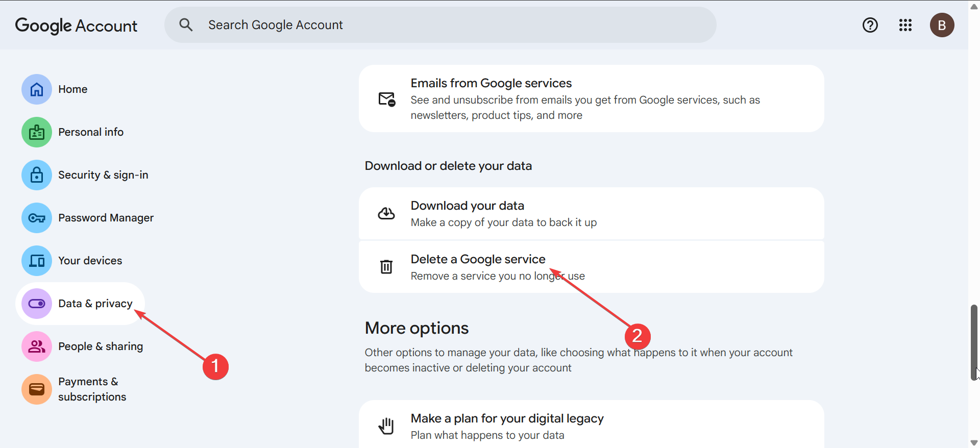Screen dimensions: 980x448
Task: Open Download your data option
Action: coord(591,213)
